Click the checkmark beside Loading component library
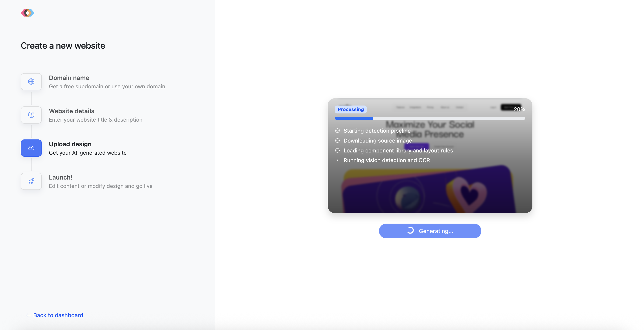This screenshot has width=644, height=330. pyautogui.click(x=337, y=150)
